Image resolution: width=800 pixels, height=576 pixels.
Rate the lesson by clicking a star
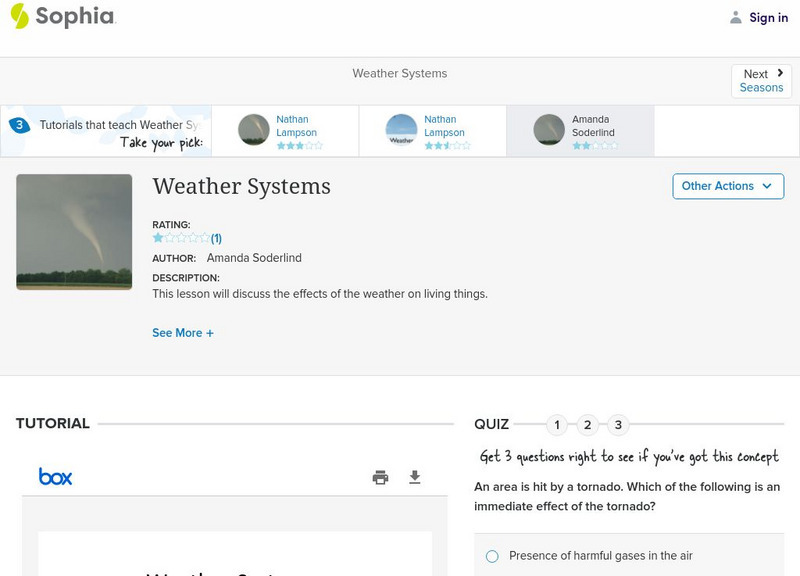pyautogui.click(x=182, y=238)
